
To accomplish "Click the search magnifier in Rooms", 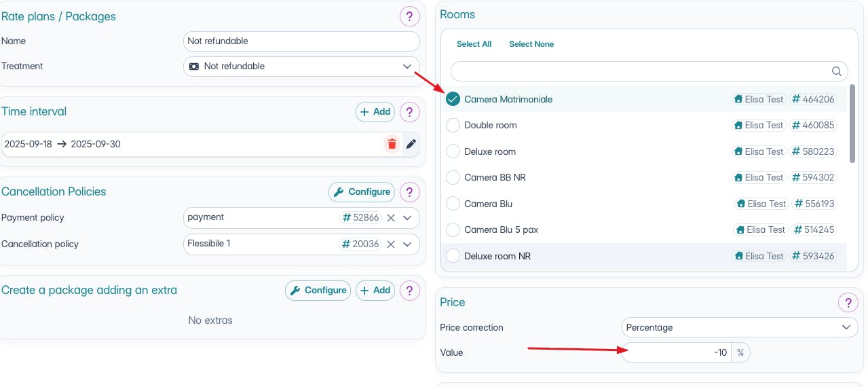I will [x=837, y=71].
